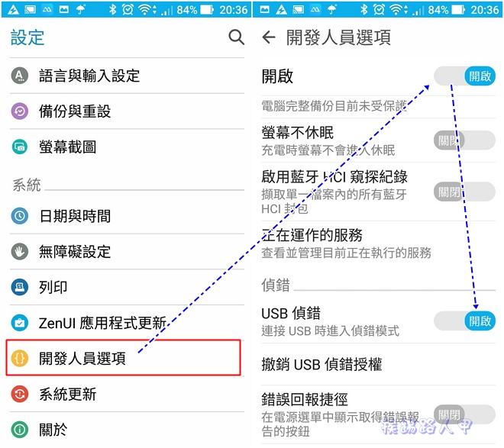Viewport: 504px width, 448px height.
Task: Toggle the 錯誤回報捷徑 switch
Action: point(464,414)
